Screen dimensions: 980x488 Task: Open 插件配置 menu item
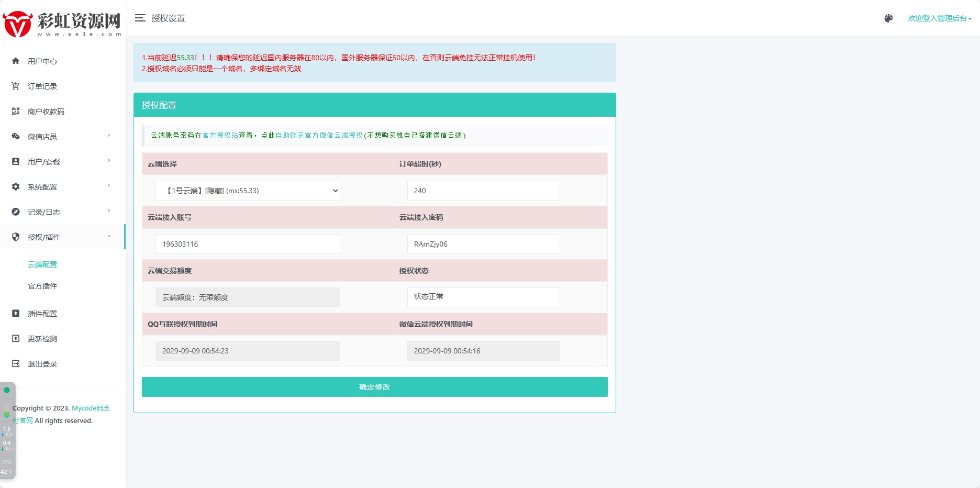coord(42,314)
